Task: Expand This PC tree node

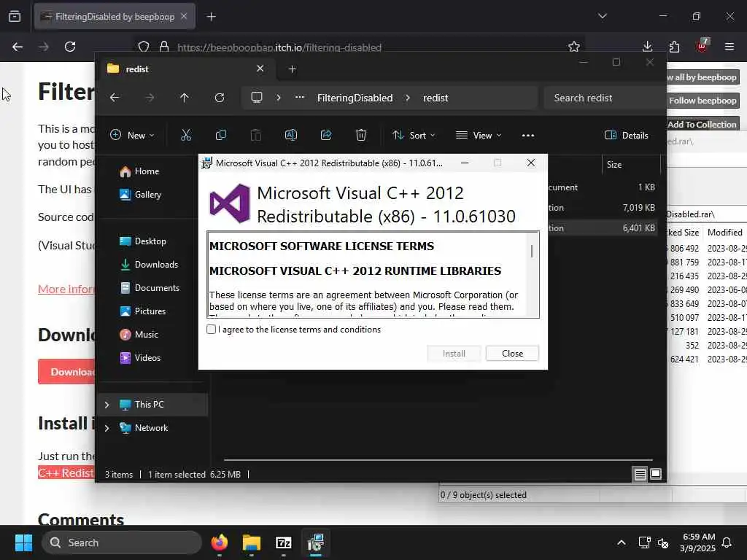Action: coord(107,405)
